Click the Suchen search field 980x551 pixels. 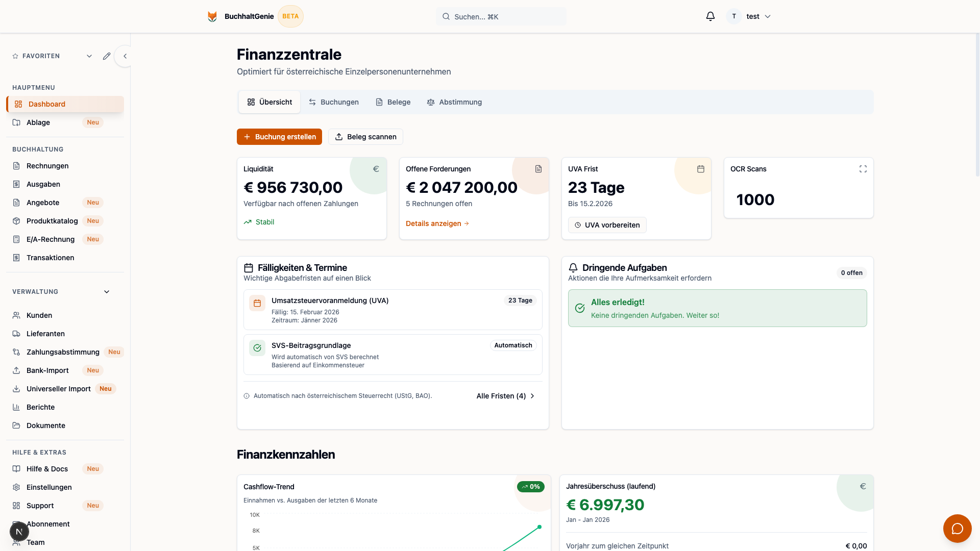pos(501,16)
